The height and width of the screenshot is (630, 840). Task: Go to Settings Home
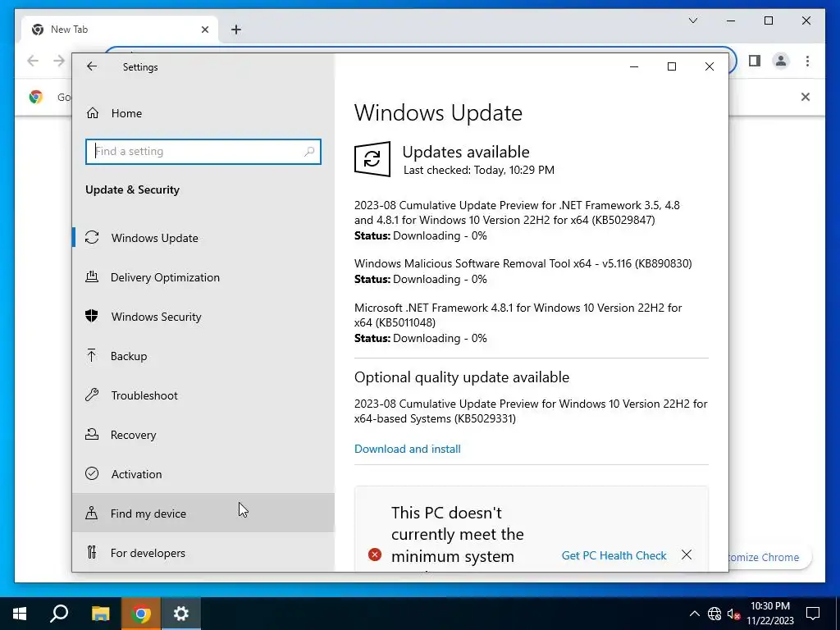click(203, 113)
